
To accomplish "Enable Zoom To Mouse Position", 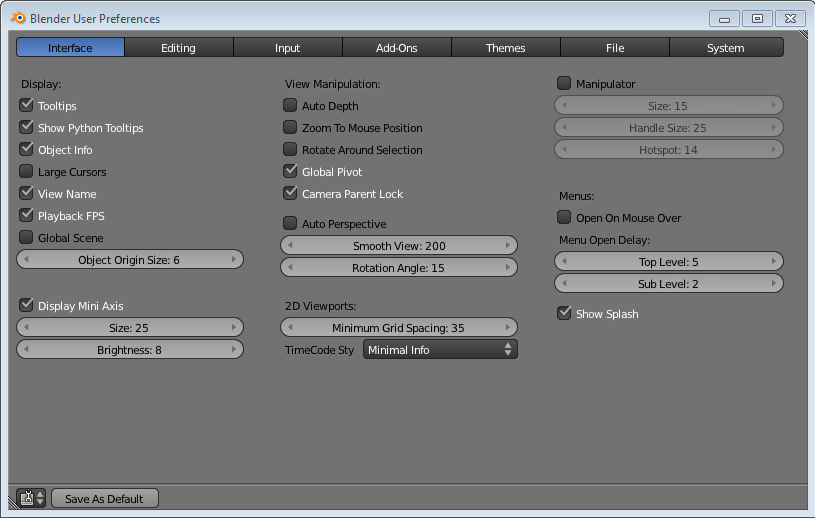I will (290, 127).
